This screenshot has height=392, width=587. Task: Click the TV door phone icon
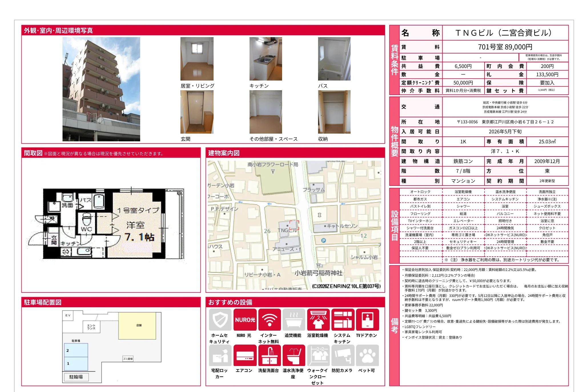367,319
